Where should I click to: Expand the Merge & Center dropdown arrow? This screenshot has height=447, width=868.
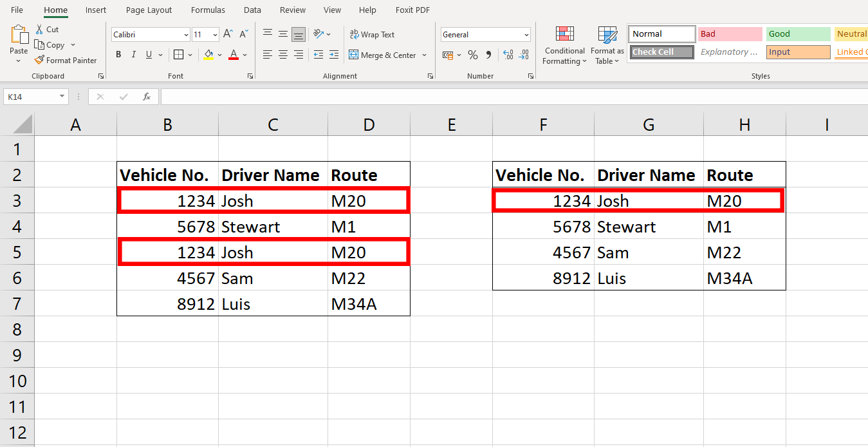(425, 55)
